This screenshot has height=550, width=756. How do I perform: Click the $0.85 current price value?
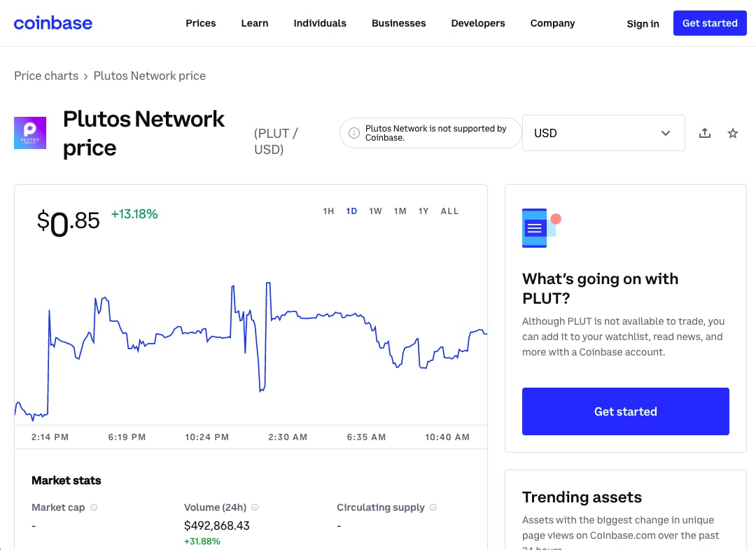pos(68,223)
